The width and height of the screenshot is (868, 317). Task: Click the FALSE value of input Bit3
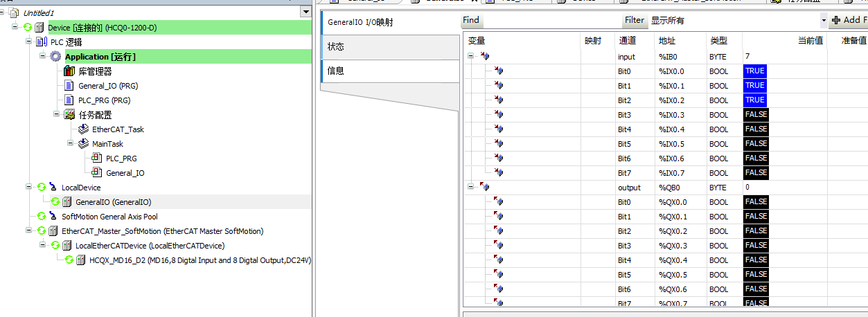coord(755,115)
